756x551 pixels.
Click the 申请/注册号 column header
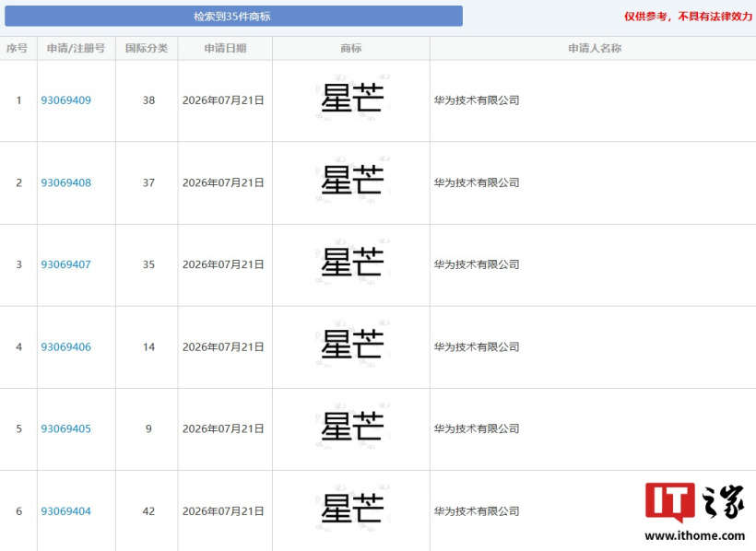point(76,48)
